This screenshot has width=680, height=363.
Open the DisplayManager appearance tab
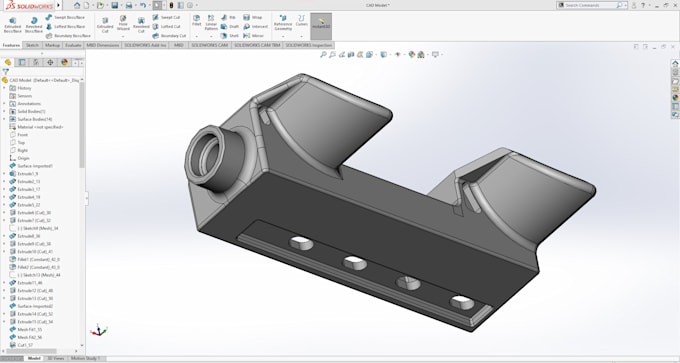65,62
